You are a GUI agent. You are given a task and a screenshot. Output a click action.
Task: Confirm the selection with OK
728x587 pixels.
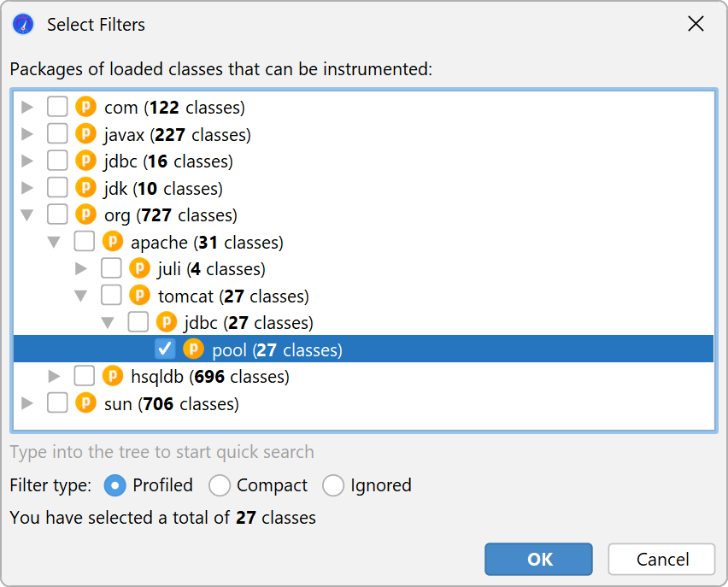538,560
